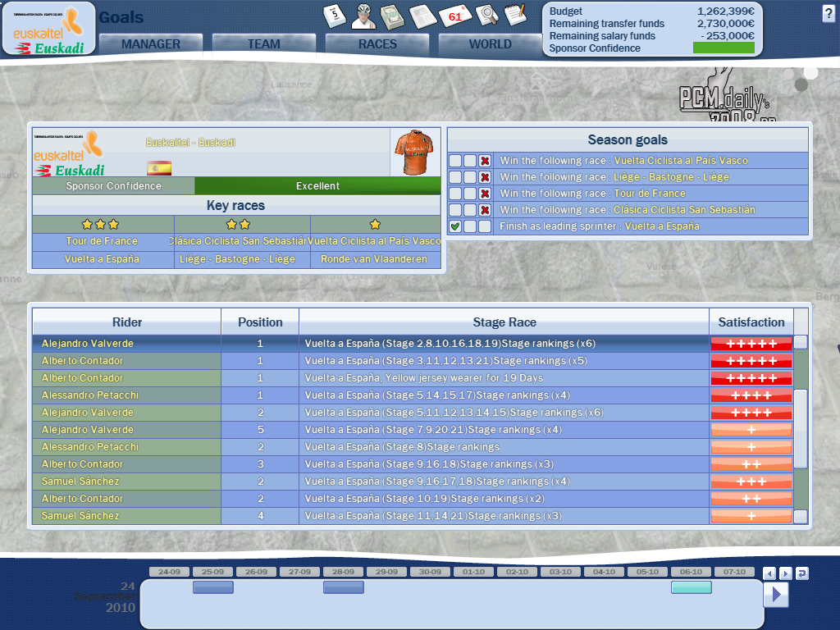The width and height of the screenshot is (840, 630).
Task: Click the large play button to advance day
Action: [775, 594]
